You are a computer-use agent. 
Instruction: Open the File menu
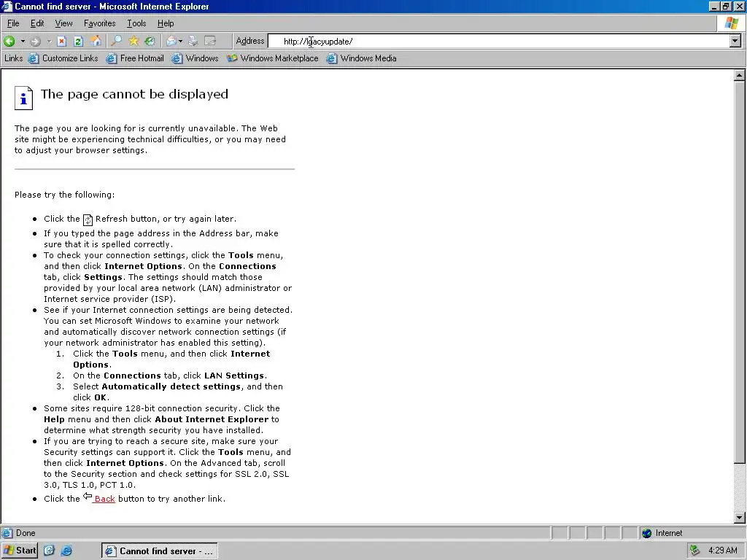click(13, 23)
